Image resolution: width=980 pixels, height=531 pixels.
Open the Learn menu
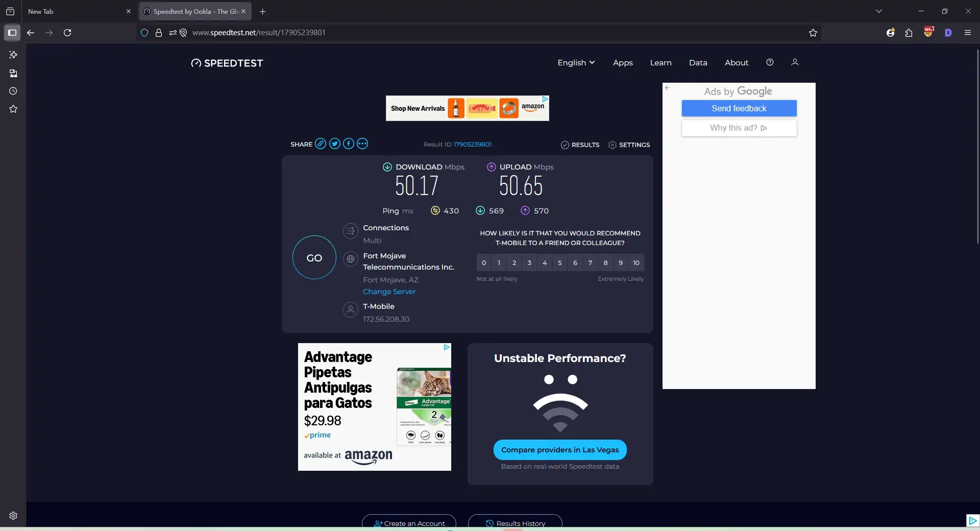click(x=661, y=63)
